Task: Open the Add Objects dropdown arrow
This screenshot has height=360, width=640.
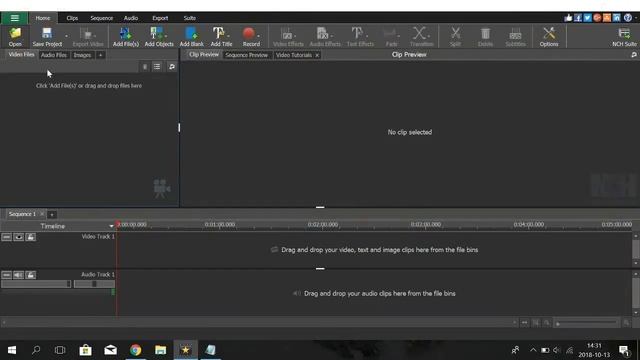Action: point(166,36)
